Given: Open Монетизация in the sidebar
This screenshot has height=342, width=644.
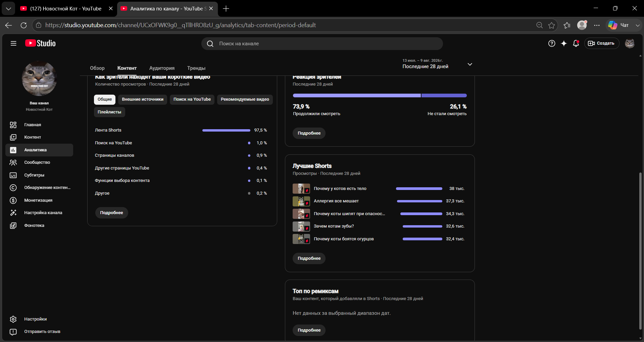Looking at the screenshot, I should (39, 200).
